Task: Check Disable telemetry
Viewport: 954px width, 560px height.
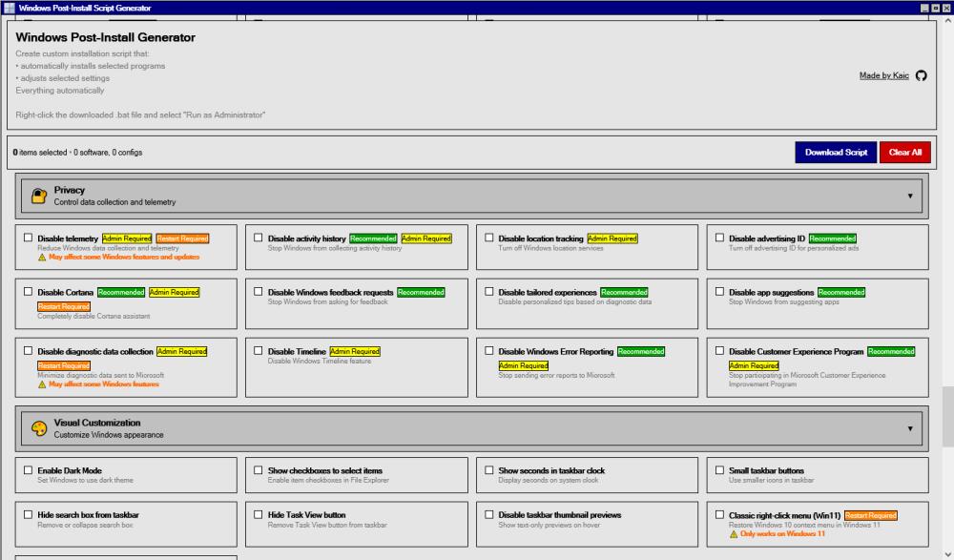Action: pyautogui.click(x=28, y=238)
